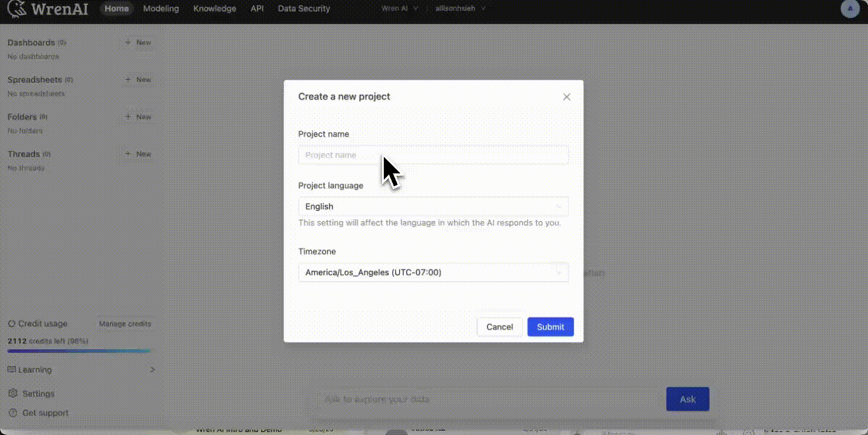The width and height of the screenshot is (868, 435).
Task: Click plus New beside Folders
Action: click(x=138, y=117)
